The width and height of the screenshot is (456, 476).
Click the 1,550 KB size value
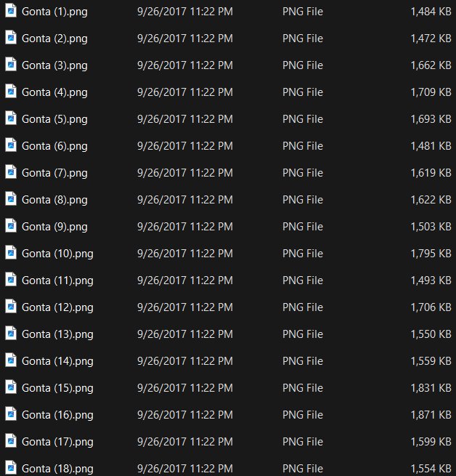[431, 334]
